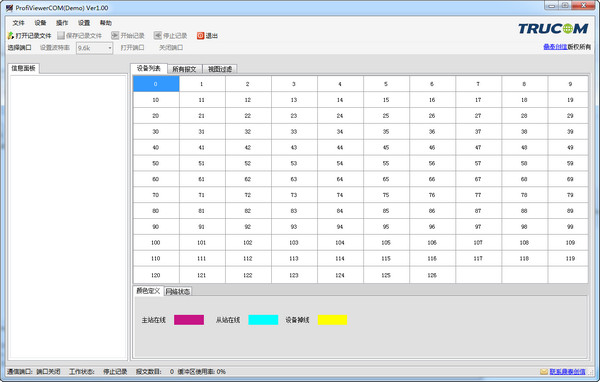Switch to the 网络状态 tab
Screen dimensions: 600x382
coord(178,292)
